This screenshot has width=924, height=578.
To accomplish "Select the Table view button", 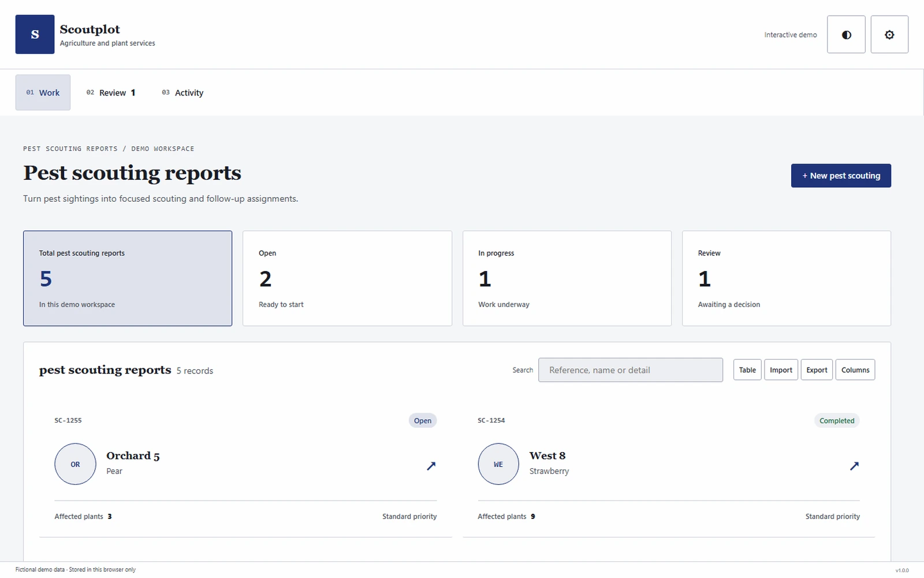I will [747, 370].
